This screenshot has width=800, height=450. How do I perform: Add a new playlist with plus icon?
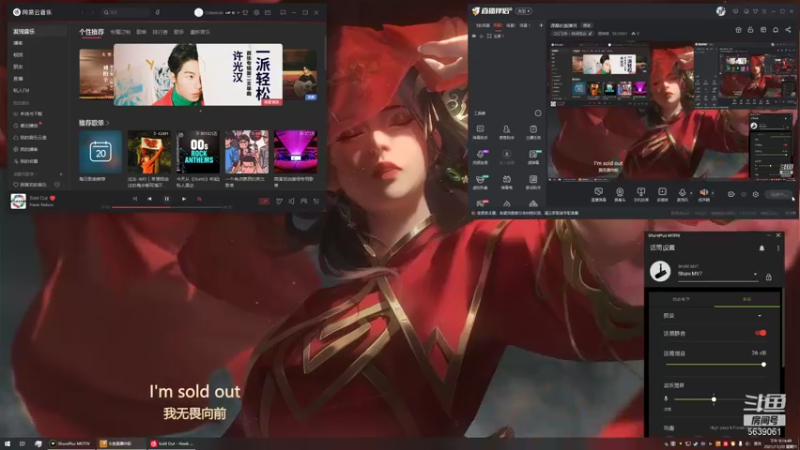tap(61, 174)
